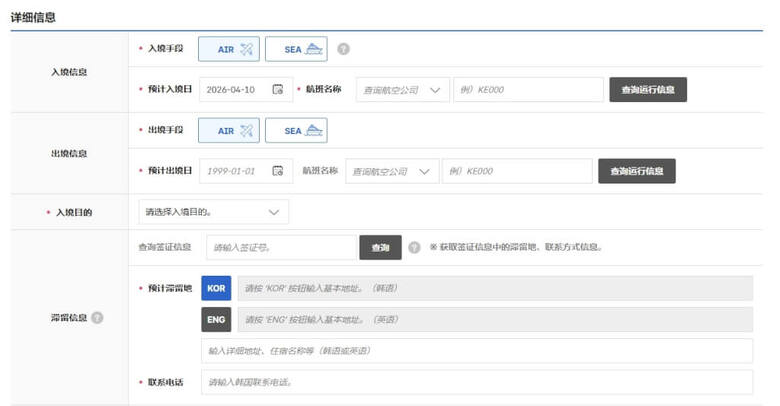Click 查询运行信息 button for entry flight

click(x=648, y=90)
